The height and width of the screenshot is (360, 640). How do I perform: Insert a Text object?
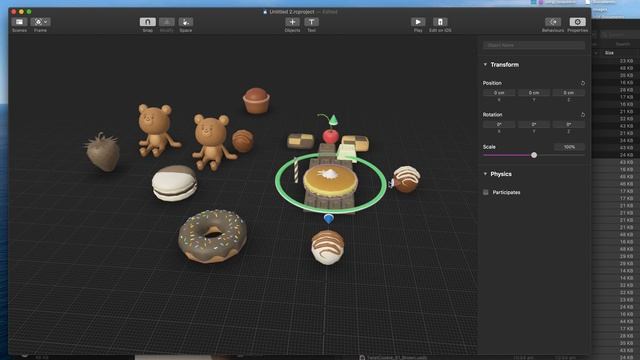pos(311,22)
